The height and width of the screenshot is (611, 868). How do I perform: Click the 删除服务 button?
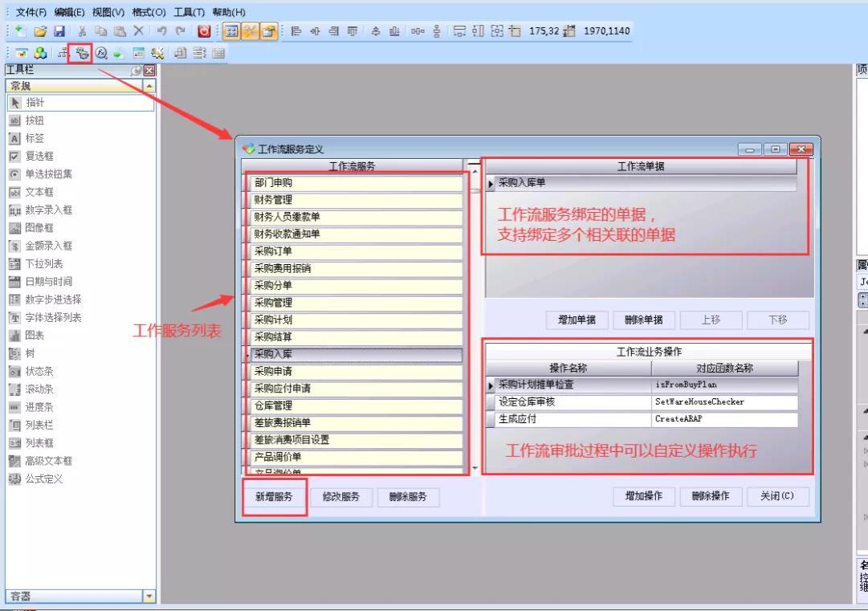coord(408,497)
